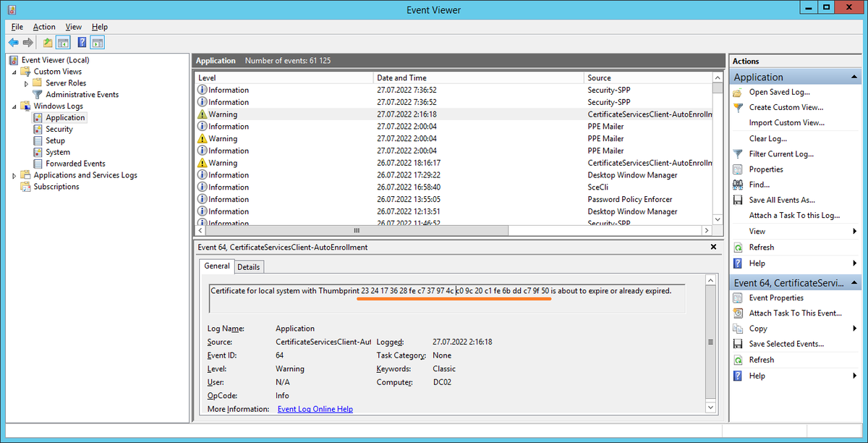Viewport: 868px width, 443px height.
Task: Select event at 26.07.2022 17:29:22
Action: click(454, 175)
